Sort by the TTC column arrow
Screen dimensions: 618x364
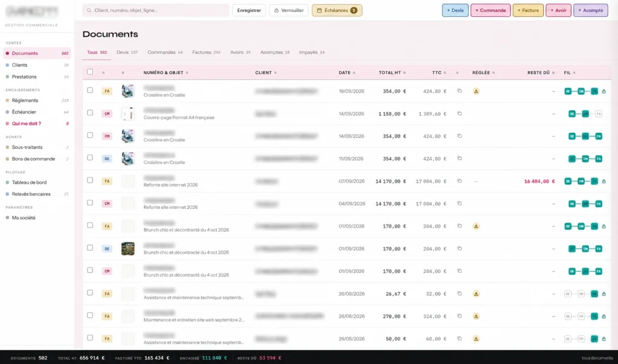445,72
